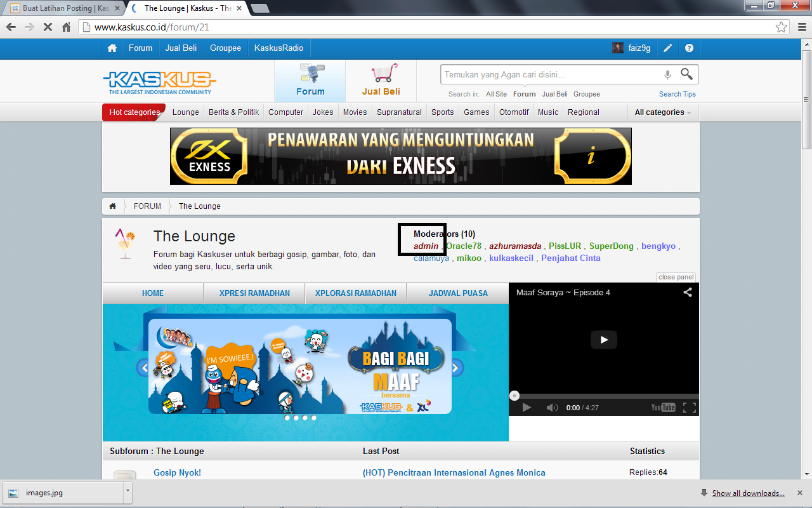Set search scope to Jual Beli

pos(555,94)
